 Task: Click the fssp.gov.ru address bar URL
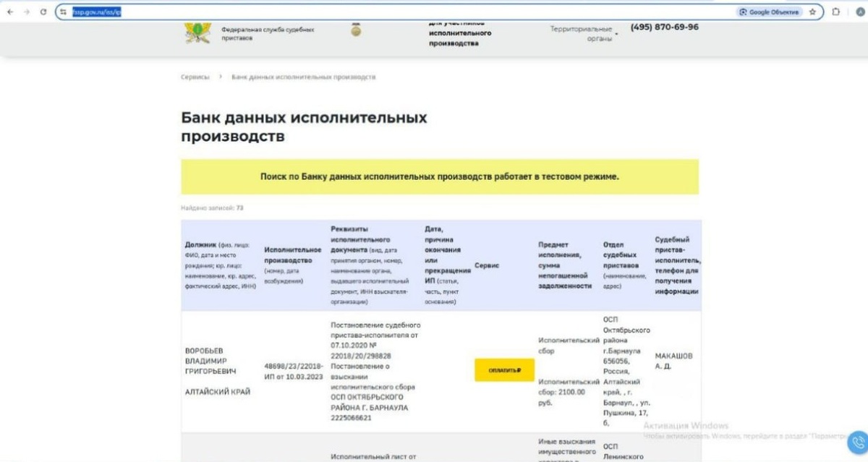tap(96, 12)
